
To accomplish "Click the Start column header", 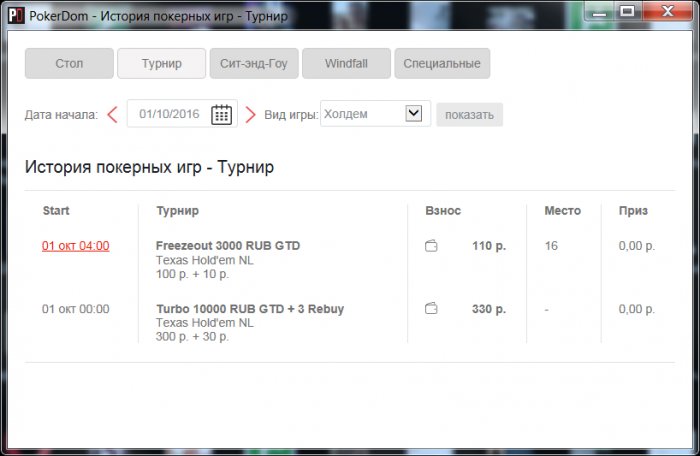I will [x=56, y=210].
